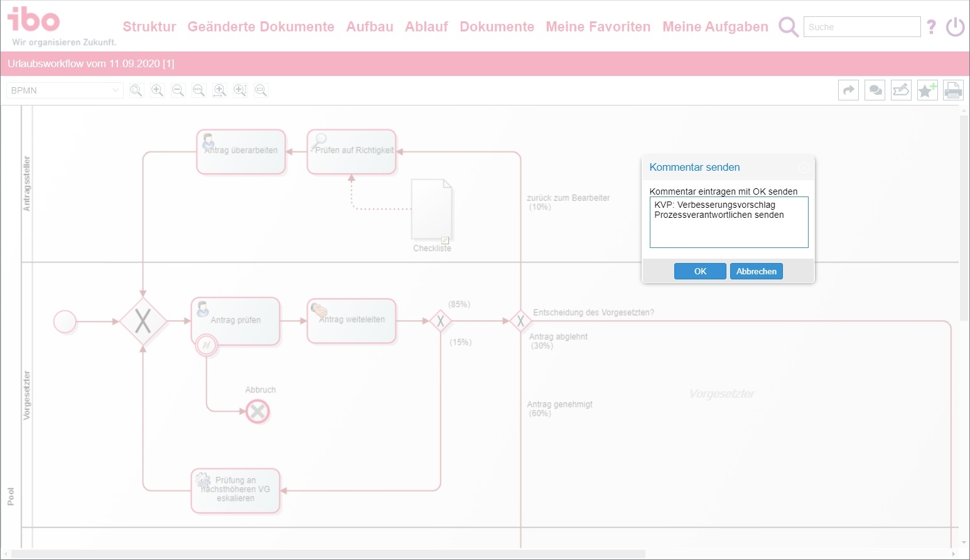The height and width of the screenshot is (560, 970).
Task: Click the edit process pencil icon
Action: (901, 90)
